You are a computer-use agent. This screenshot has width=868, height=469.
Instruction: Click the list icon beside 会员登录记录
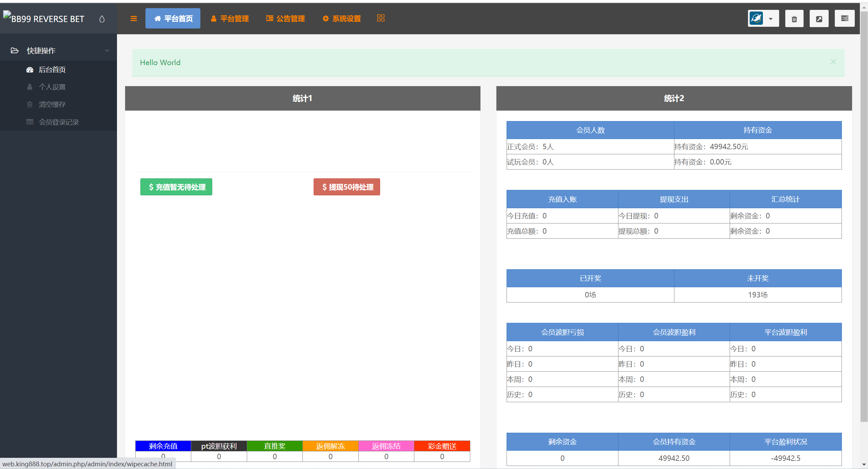tap(30, 122)
